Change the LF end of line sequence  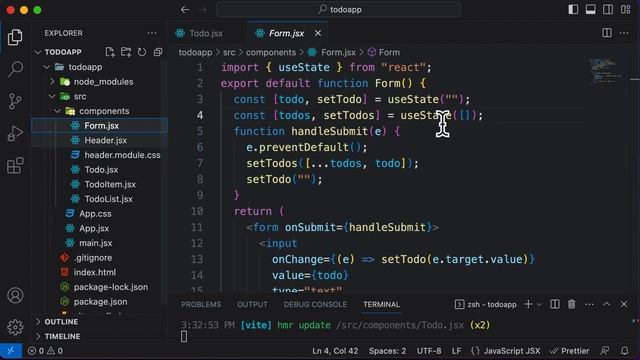click(456, 351)
